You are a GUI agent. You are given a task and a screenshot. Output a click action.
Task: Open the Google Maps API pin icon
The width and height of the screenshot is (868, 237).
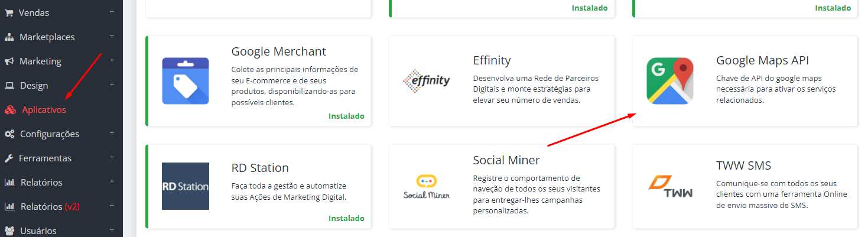(669, 81)
